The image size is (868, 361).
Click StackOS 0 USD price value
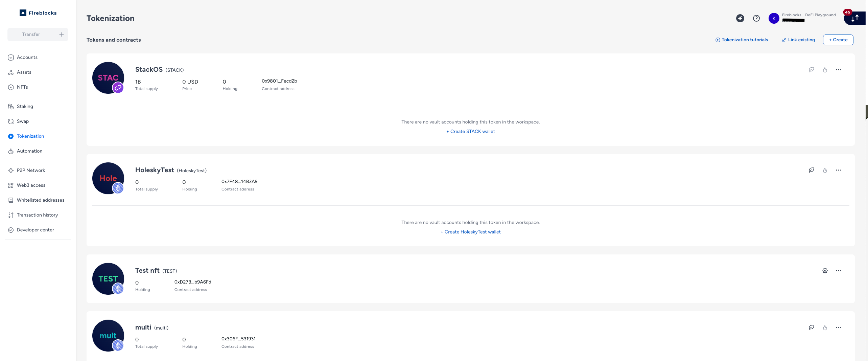pyautogui.click(x=190, y=82)
